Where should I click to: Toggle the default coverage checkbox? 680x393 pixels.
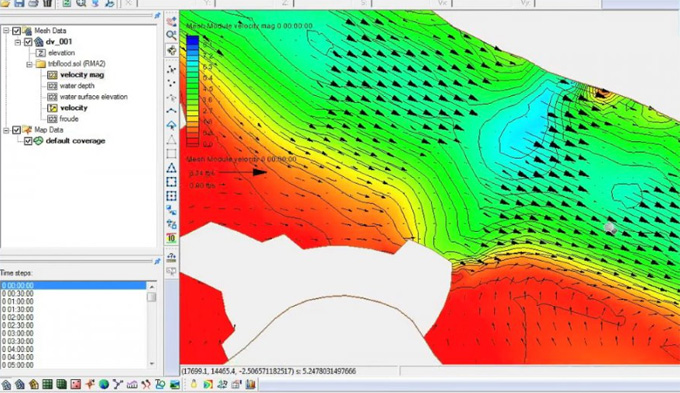point(28,141)
